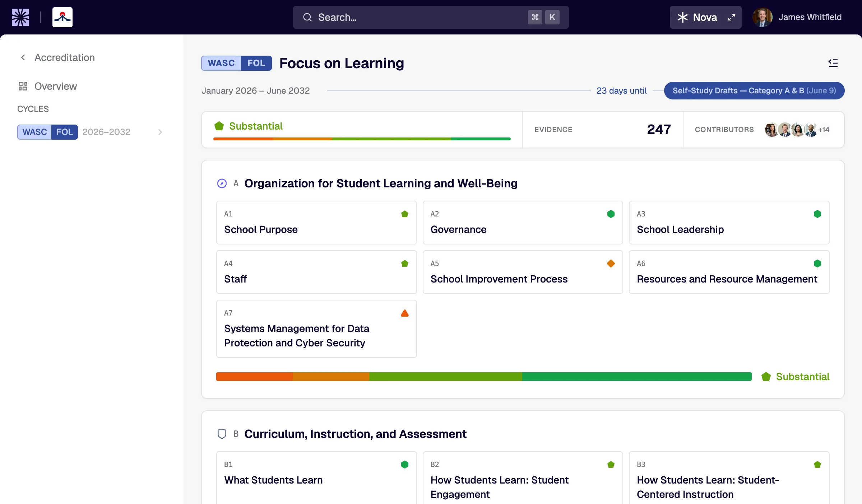The image size is (862, 504).
Task: Open B3 Student-Centered Instruction card
Action: 729,478
